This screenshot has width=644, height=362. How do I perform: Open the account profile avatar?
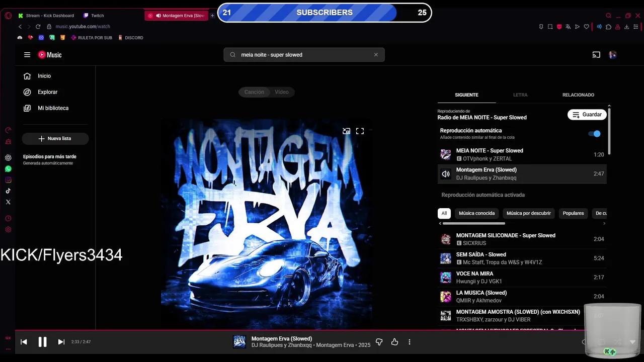(x=613, y=55)
